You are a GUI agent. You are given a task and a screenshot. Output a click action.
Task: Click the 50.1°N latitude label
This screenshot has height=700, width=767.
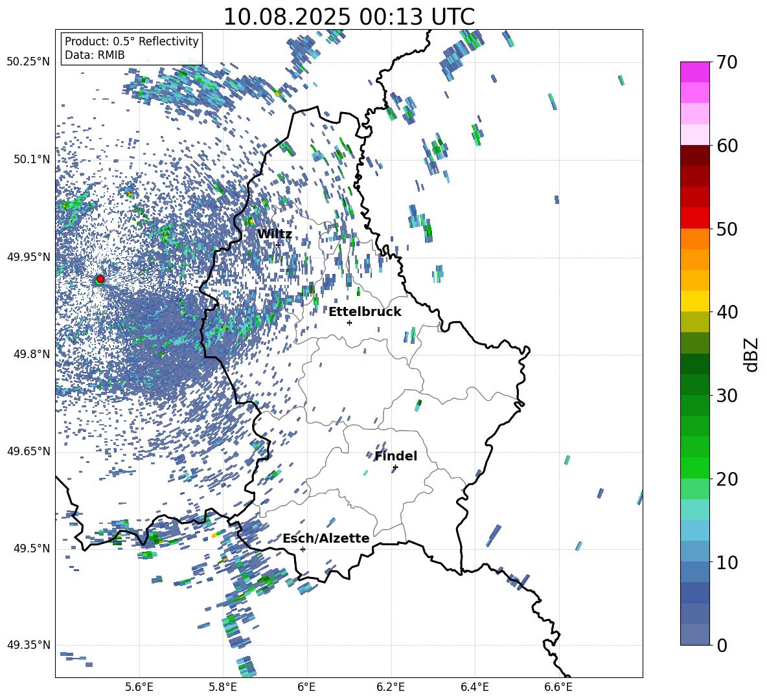click(32, 160)
